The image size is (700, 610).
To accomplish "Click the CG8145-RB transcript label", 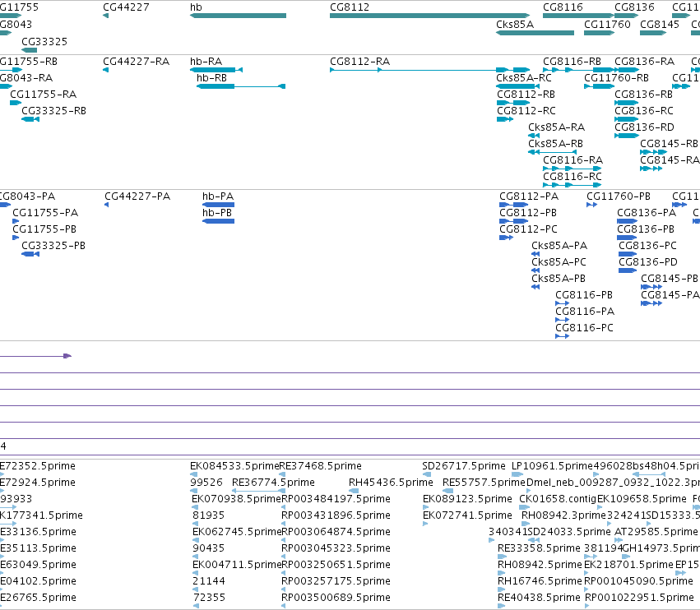I will pyautogui.click(x=669, y=144).
